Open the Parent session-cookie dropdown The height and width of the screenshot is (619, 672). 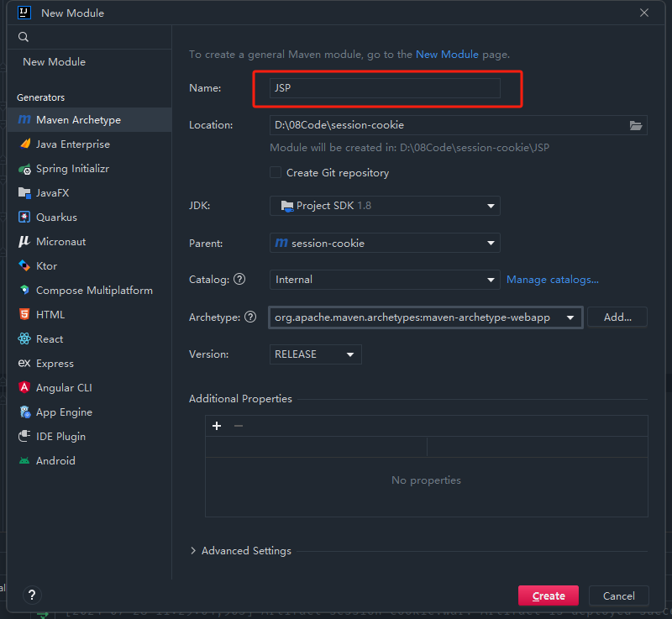385,243
